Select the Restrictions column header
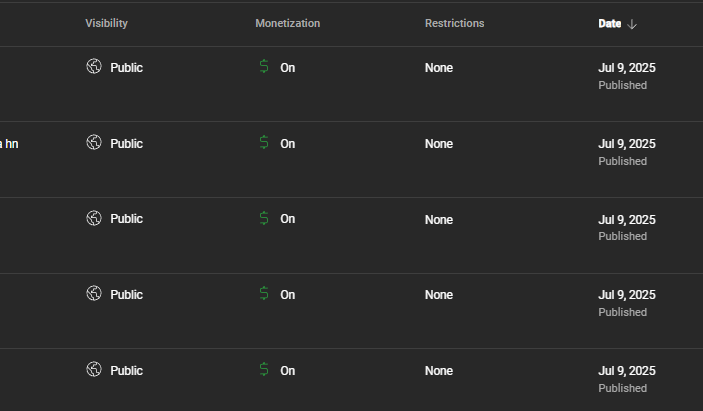703x411 pixels. (454, 23)
